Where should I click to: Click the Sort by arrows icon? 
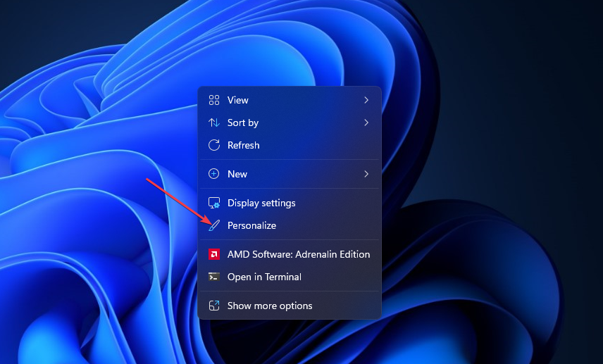pyautogui.click(x=214, y=123)
